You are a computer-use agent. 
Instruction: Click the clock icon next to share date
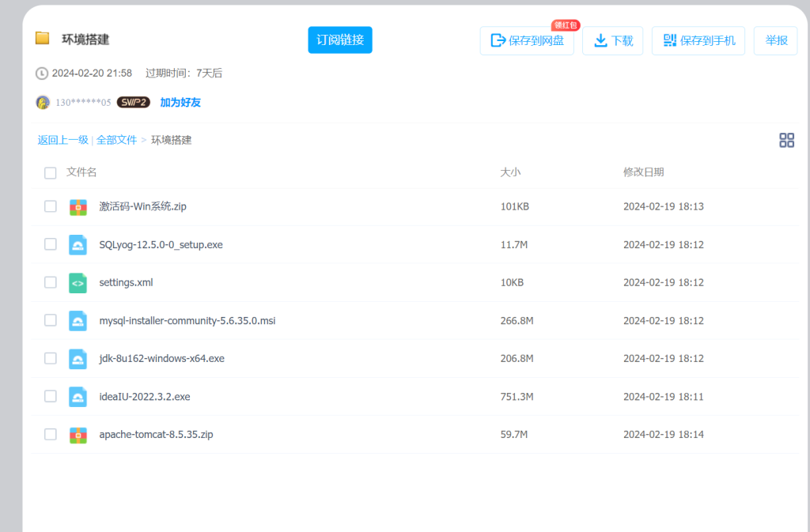(x=42, y=74)
